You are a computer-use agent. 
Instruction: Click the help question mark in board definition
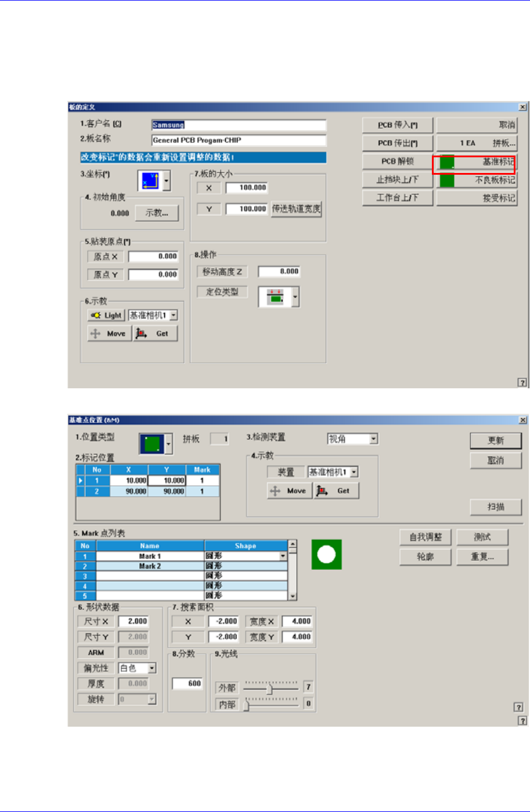(x=522, y=382)
